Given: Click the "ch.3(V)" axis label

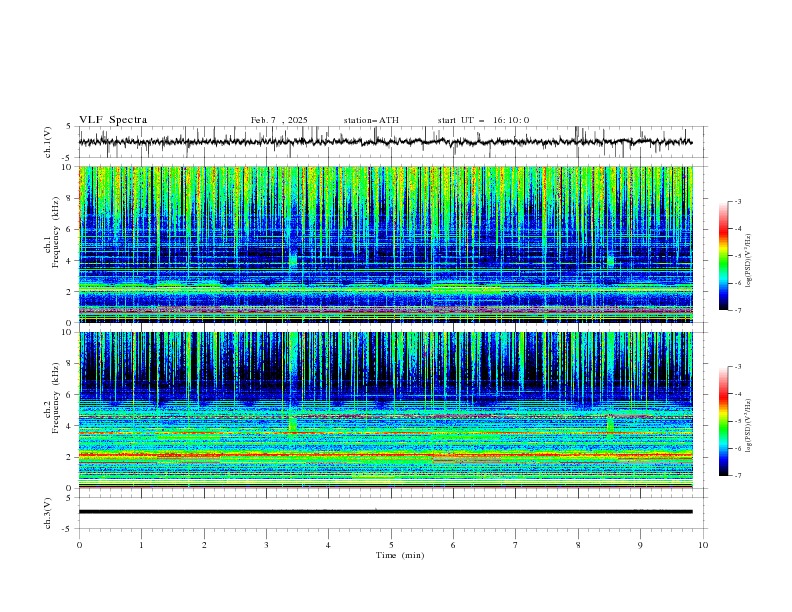Looking at the screenshot, I should pos(48,513).
